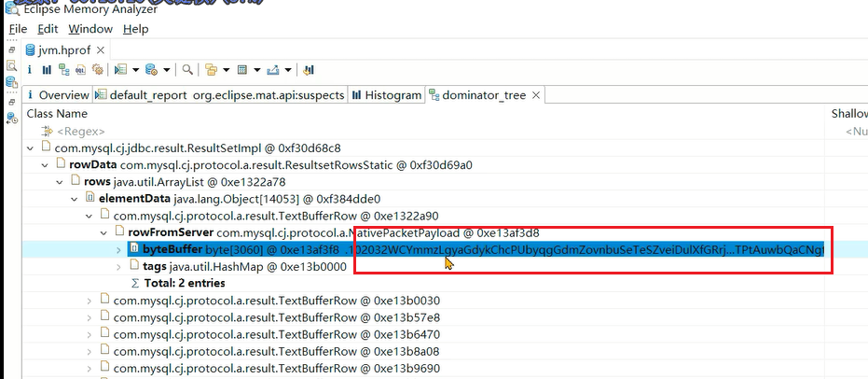
Task: Click the tags HashMap object icon
Action: pyautogui.click(x=134, y=266)
